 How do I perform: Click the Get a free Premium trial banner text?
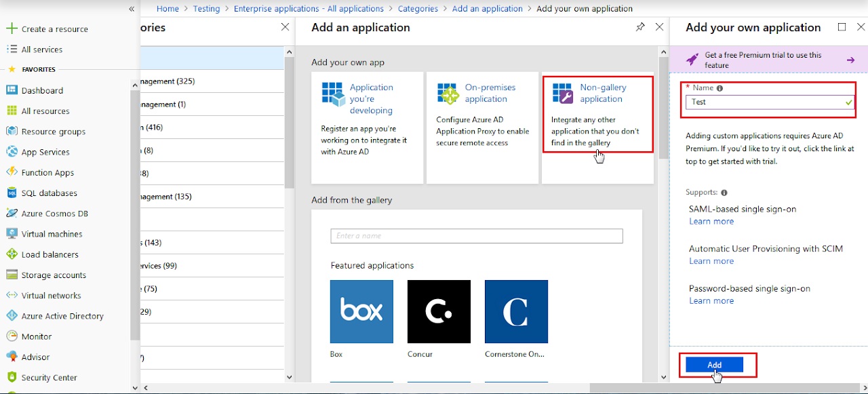763,60
